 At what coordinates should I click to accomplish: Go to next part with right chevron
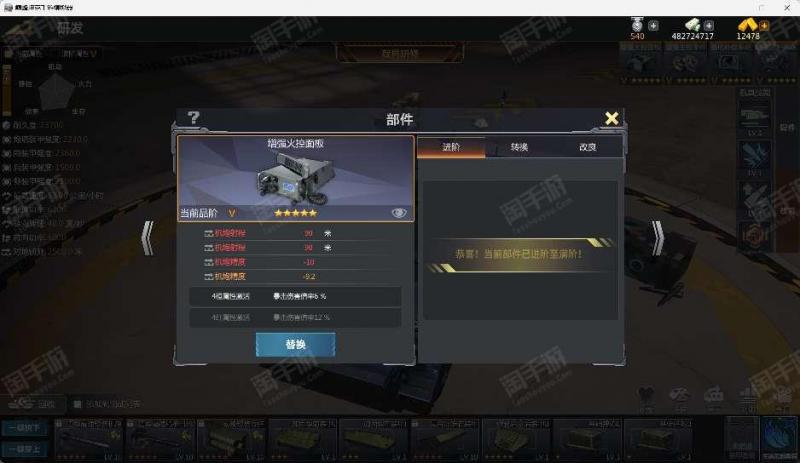[658, 238]
